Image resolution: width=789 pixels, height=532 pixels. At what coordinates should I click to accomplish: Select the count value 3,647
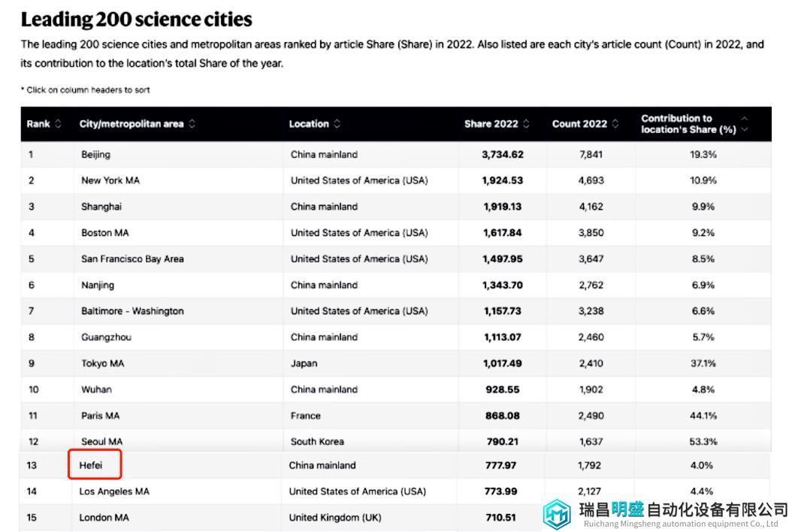[x=591, y=258]
